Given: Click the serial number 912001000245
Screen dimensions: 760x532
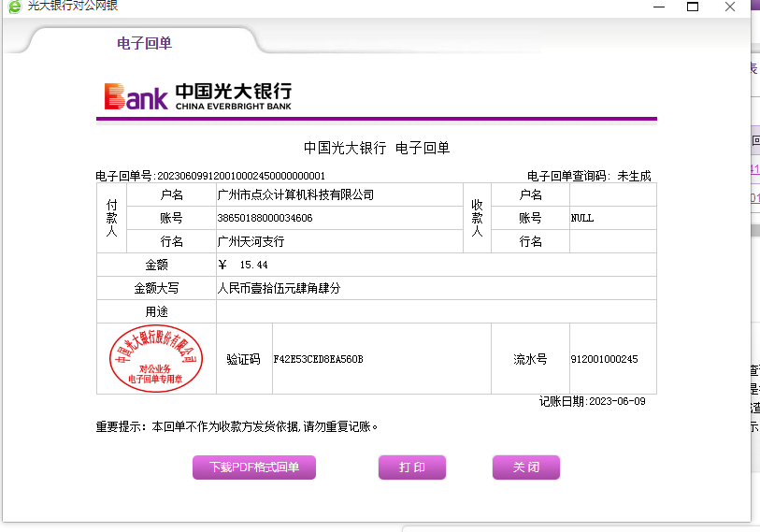Looking at the screenshot, I should tap(604, 359).
